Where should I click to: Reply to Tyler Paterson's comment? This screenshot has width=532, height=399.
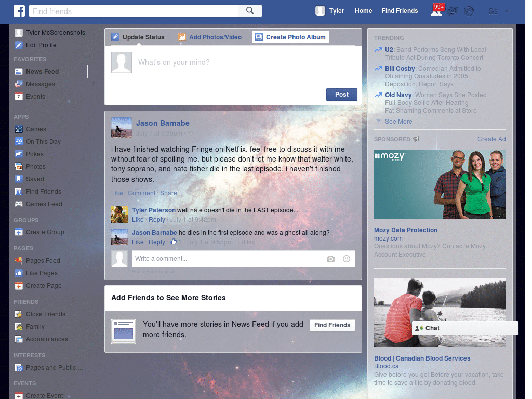(157, 220)
